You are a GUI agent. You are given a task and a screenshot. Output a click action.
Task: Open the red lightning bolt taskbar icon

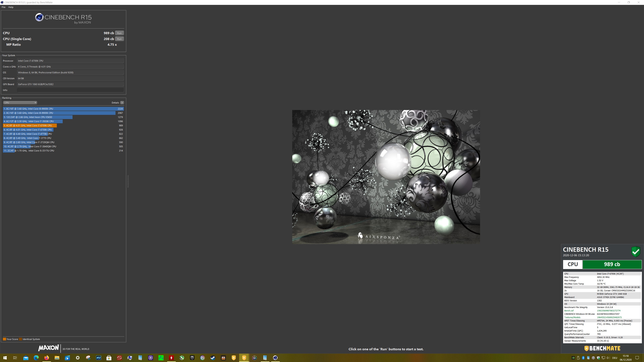(171, 358)
